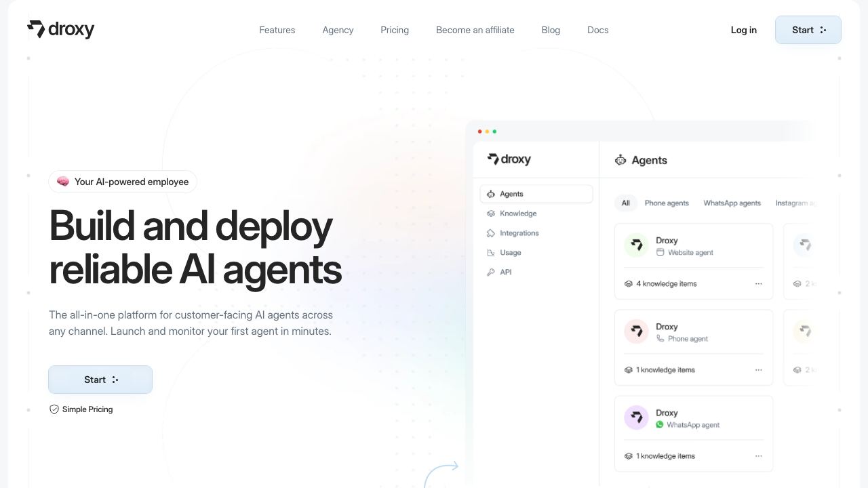Click the 4 knowledge items text

(x=667, y=284)
